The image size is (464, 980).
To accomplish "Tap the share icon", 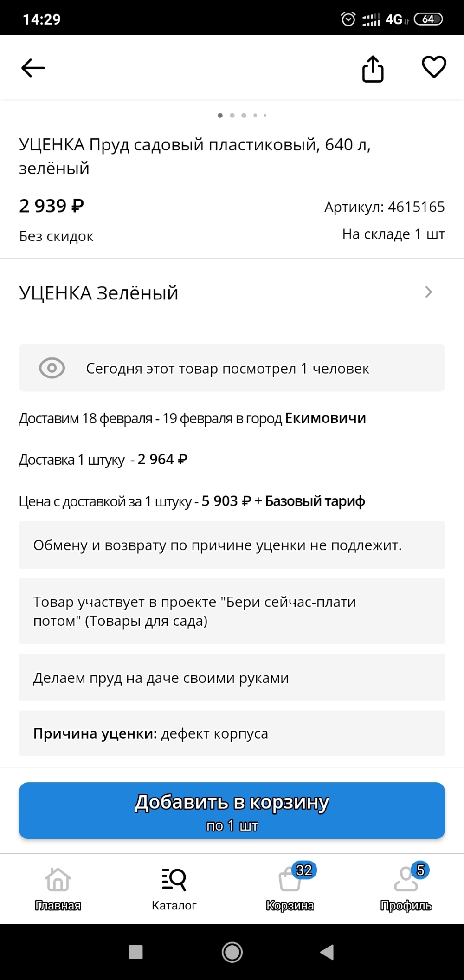I will (373, 69).
